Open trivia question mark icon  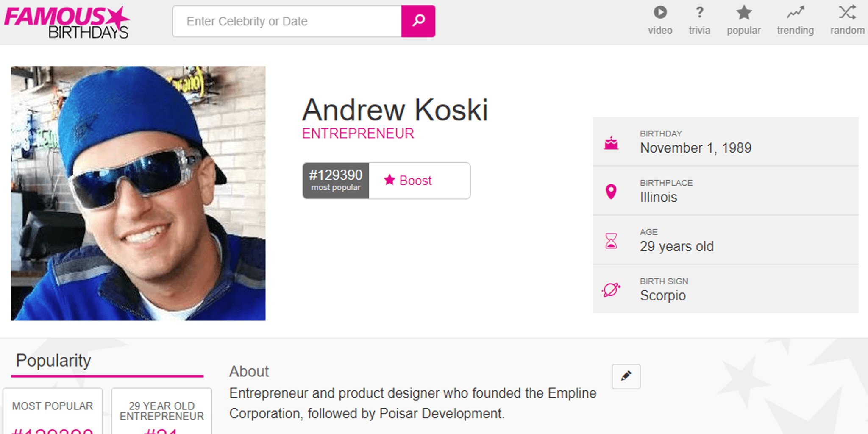click(699, 12)
